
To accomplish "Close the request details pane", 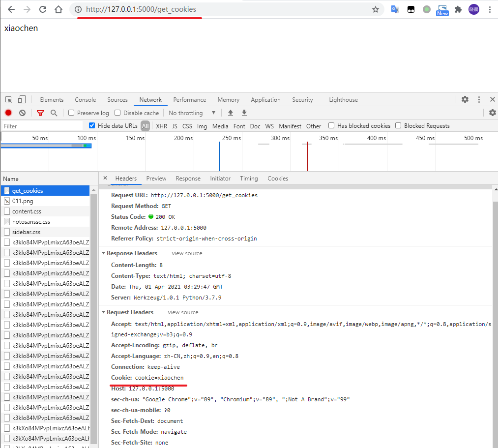I will click(105, 178).
